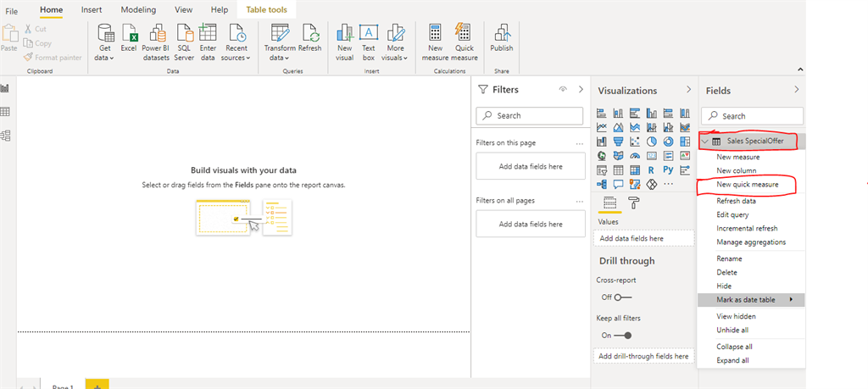
Task: Open the File menu
Action: (12, 10)
